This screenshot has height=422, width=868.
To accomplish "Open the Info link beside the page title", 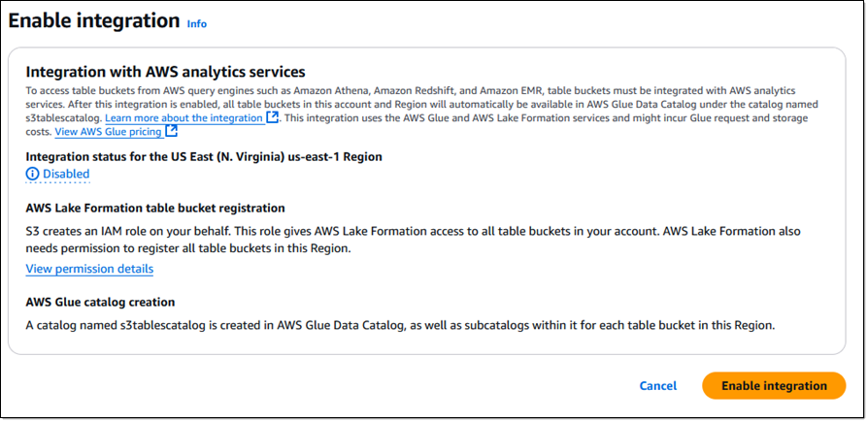I will tap(196, 24).
